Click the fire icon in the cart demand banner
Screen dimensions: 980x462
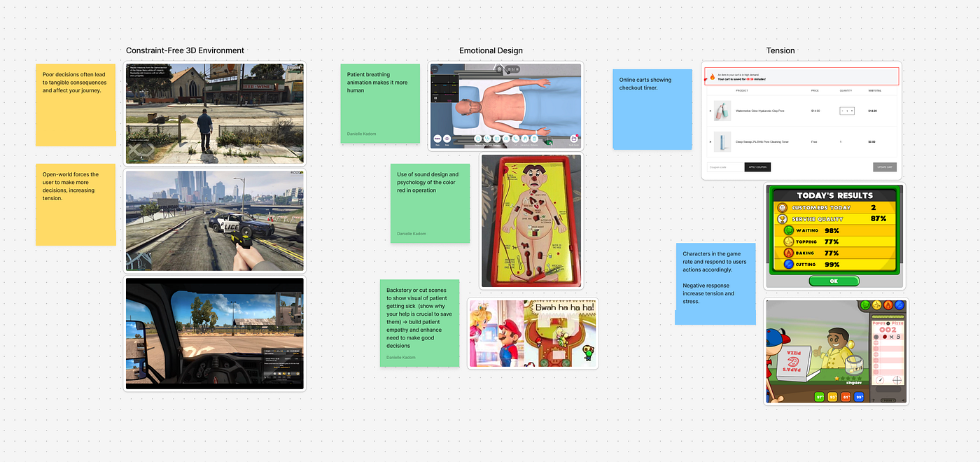tap(713, 77)
